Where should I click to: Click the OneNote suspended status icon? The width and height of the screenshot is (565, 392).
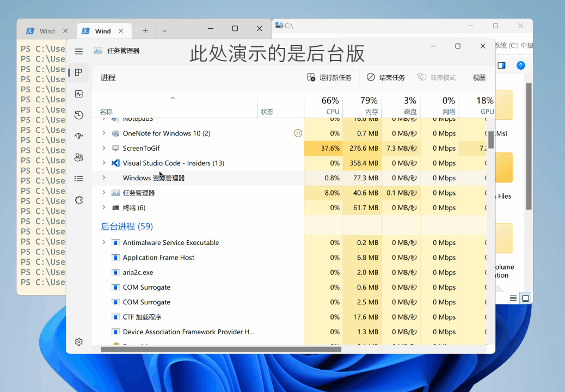click(298, 133)
